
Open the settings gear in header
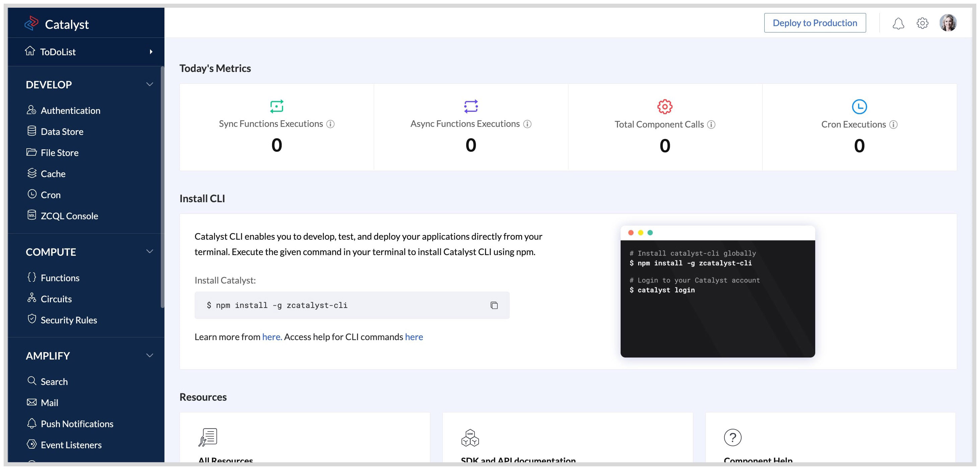(x=922, y=23)
